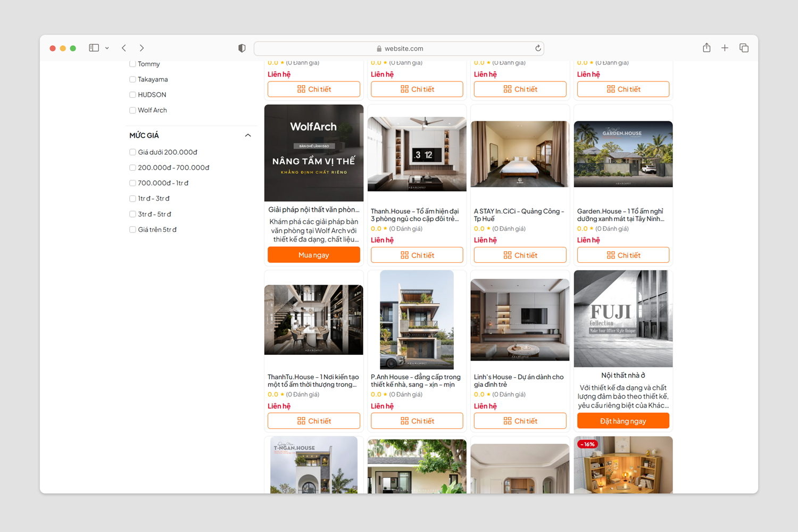This screenshot has height=532, width=798.
Task: Open the sidebar options chevron
Action: [107, 48]
